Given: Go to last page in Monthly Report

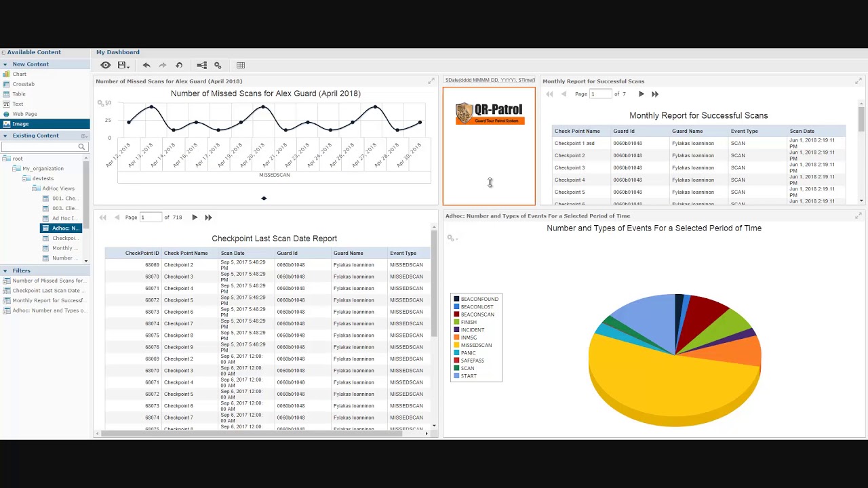Looking at the screenshot, I should point(655,94).
